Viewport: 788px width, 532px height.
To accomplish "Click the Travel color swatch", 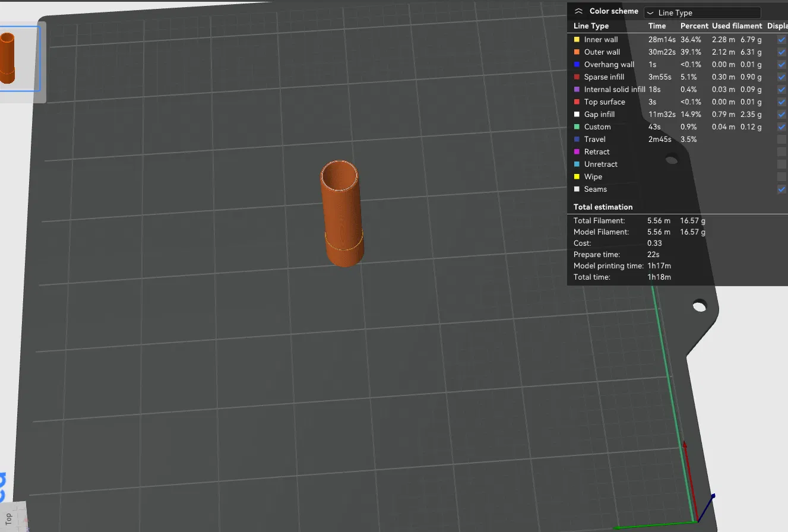I will pos(577,140).
